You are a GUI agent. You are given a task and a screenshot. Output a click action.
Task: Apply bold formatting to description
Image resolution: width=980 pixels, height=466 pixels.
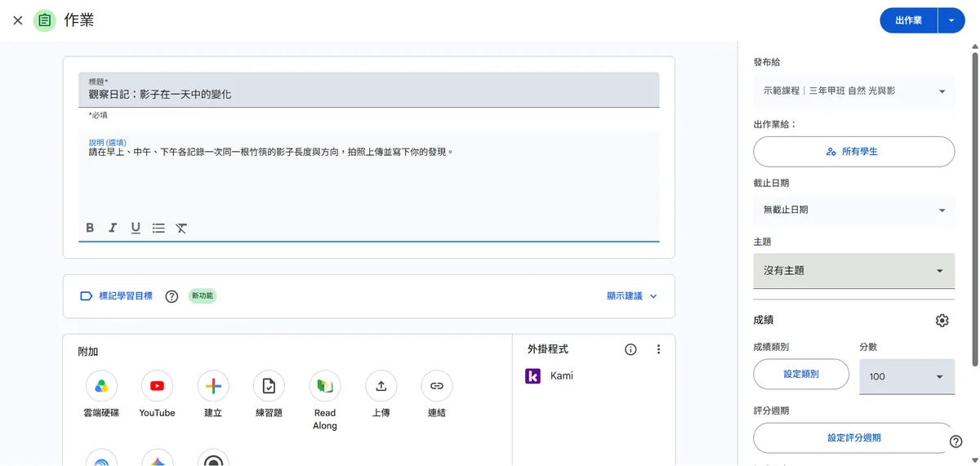pos(90,228)
